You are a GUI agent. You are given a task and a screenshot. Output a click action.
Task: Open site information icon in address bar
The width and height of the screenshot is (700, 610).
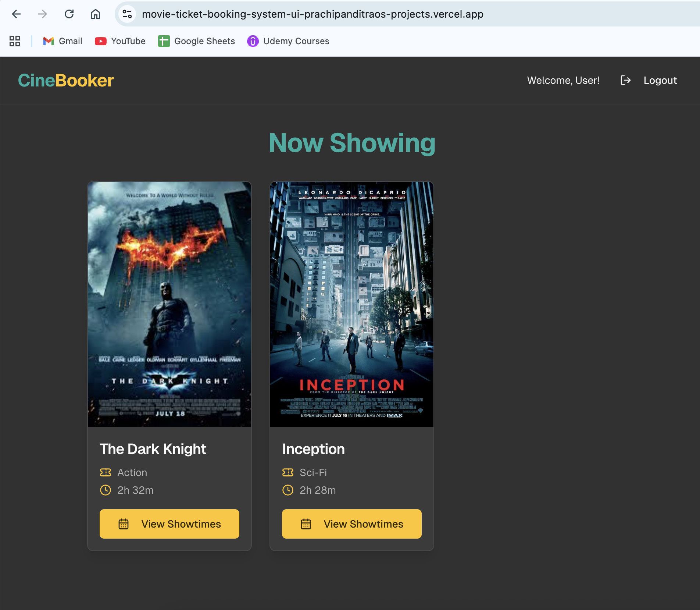pyautogui.click(x=127, y=14)
